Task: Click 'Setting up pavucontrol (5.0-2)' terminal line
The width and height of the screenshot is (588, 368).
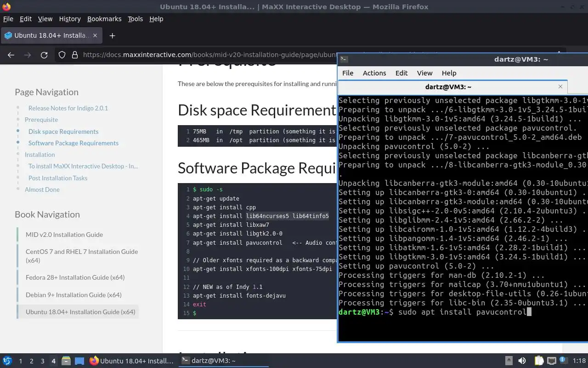Action: pyautogui.click(x=416, y=266)
